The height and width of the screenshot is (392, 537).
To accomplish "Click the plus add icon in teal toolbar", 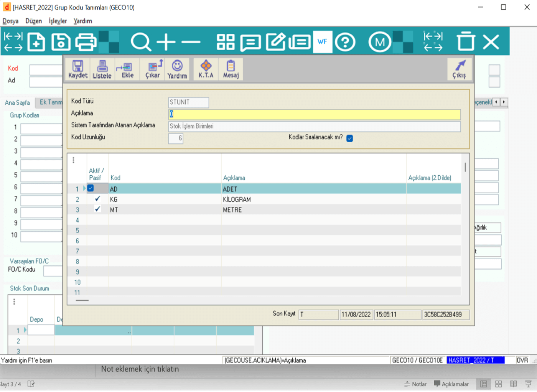I will (x=166, y=42).
